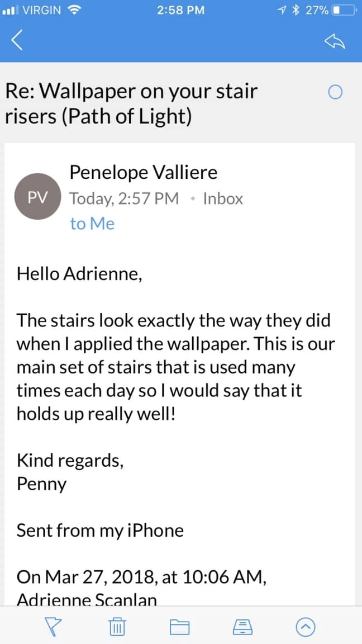Expand more actions with circled up chevron
Screen dimensions: 362x644
tap(306, 627)
